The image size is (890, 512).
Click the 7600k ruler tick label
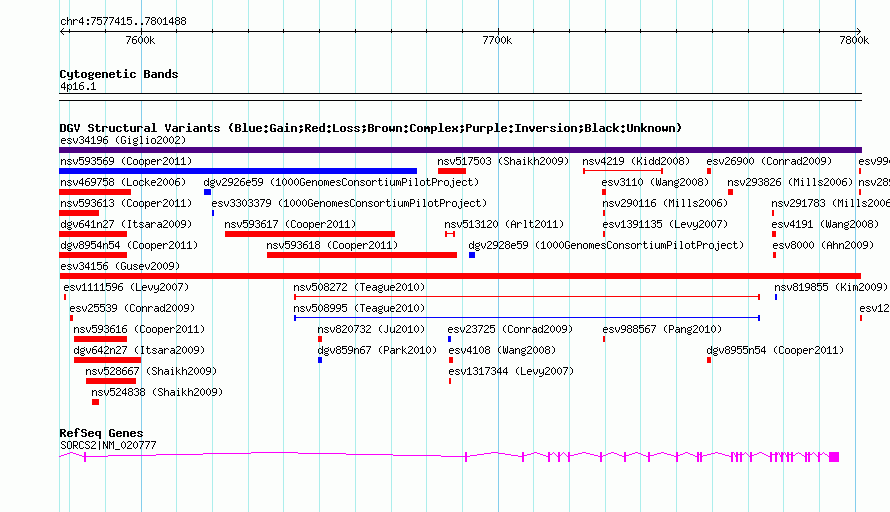click(140, 40)
